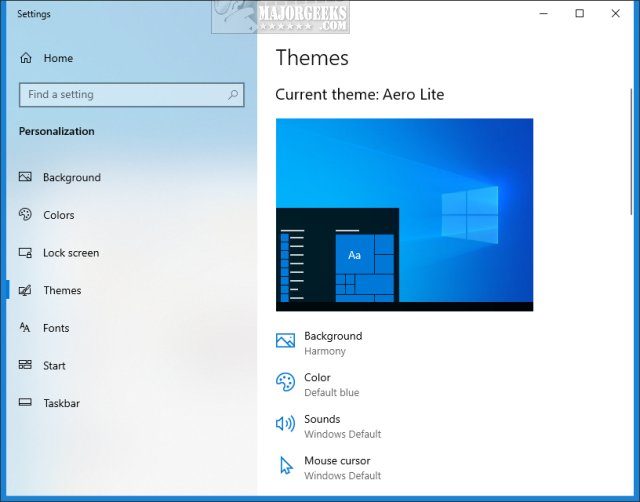Image resolution: width=640 pixels, height=502 pixels.
Task: Click the Aero Lite theme preview image
Action: (404, 215)
